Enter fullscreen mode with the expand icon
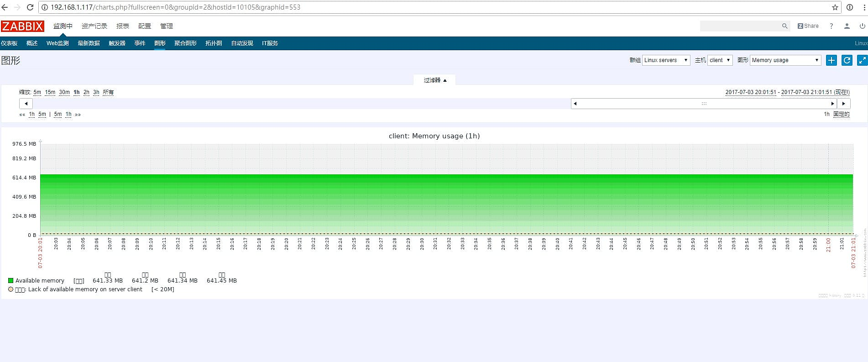Viewport: 868px width, 362px height. point(862,60)
